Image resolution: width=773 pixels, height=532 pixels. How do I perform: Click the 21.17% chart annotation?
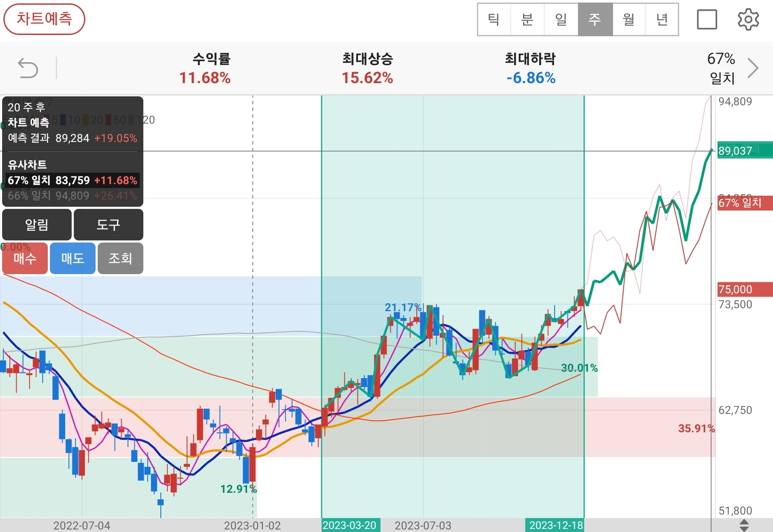(x=403, y=307)
